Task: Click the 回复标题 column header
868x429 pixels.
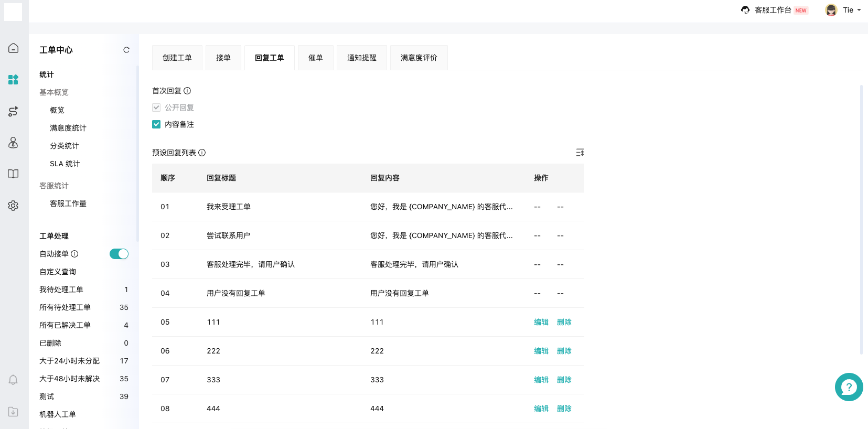Action: (221, 178)
